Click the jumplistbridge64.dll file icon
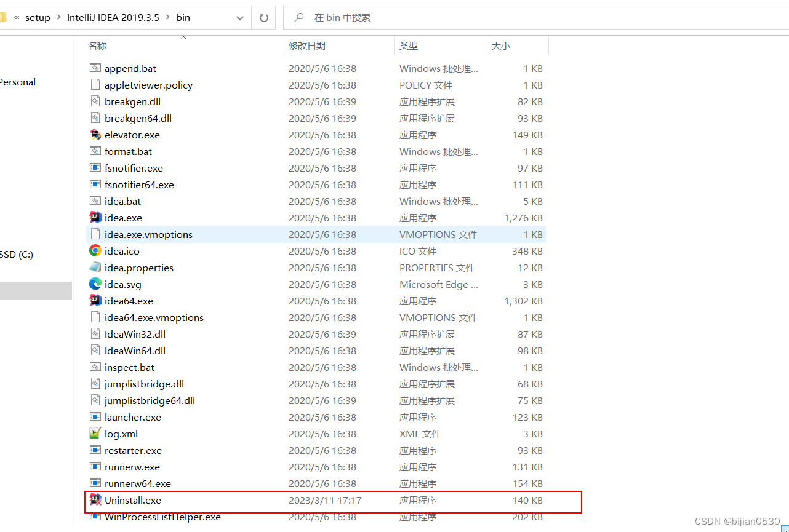Screen dimensions: 789x532 (95, 400)
